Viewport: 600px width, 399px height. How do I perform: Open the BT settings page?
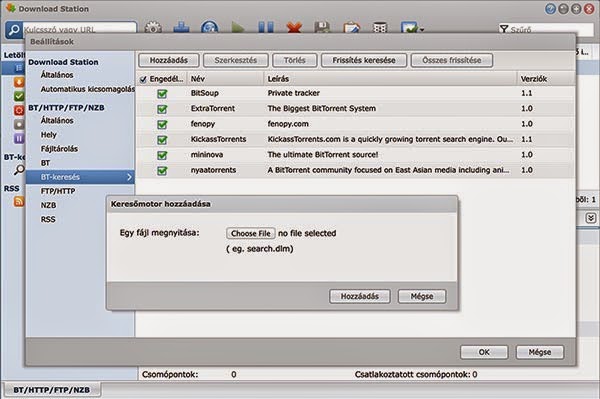click(x=45, y=163)
